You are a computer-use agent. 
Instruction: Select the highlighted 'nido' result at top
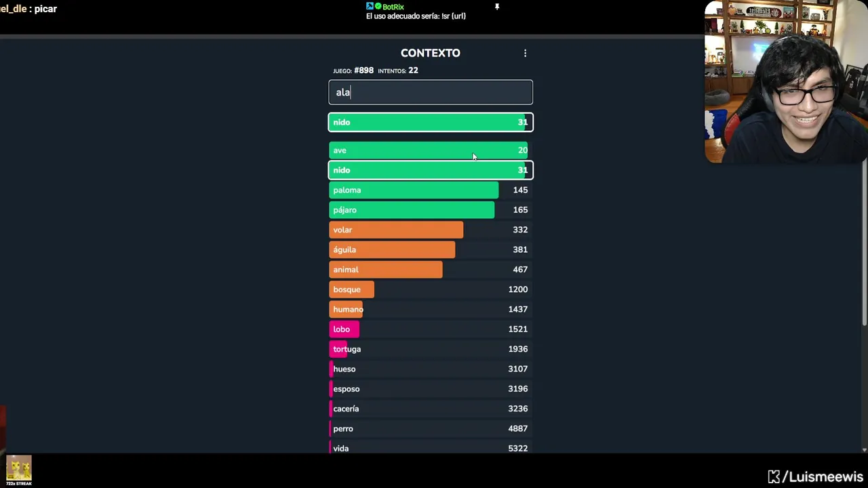click(x=431, y=122)
